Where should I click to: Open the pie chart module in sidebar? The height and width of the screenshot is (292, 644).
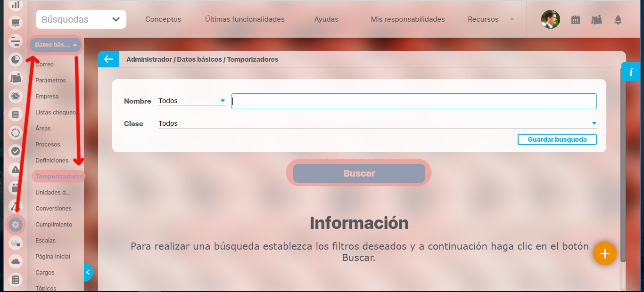coord(16,59)
